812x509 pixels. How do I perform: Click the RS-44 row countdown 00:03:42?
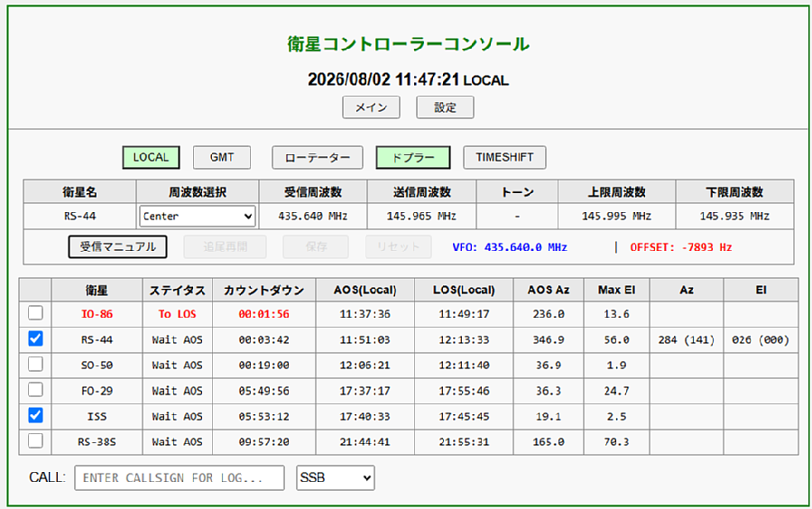[264, 340]
